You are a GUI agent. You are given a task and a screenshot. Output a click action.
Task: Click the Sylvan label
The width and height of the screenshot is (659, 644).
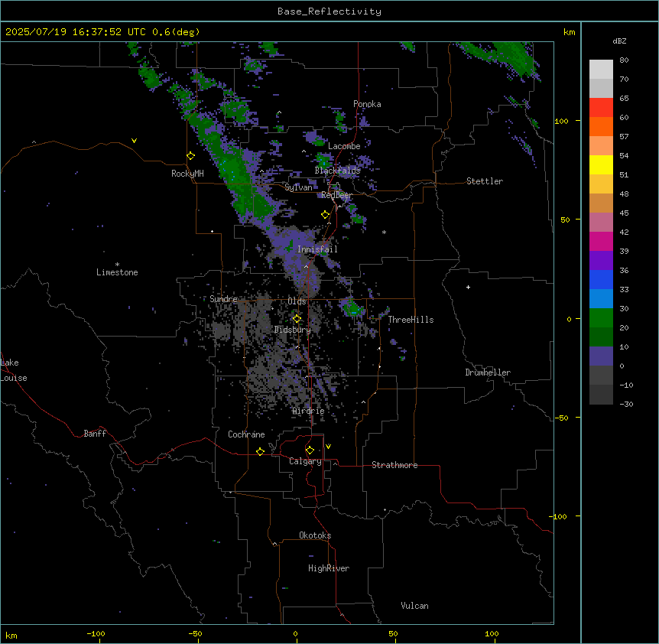[298, 187]
